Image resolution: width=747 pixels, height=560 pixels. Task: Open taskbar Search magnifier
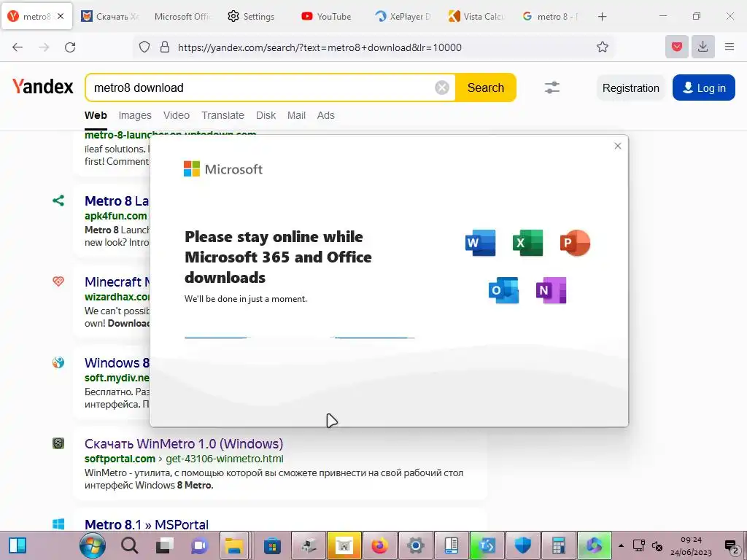coord(129,545)
